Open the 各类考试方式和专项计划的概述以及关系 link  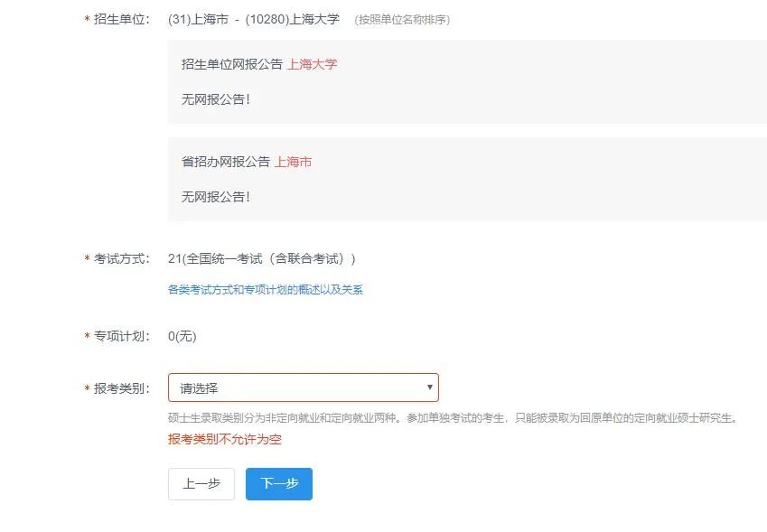click(x=265, y=290)
